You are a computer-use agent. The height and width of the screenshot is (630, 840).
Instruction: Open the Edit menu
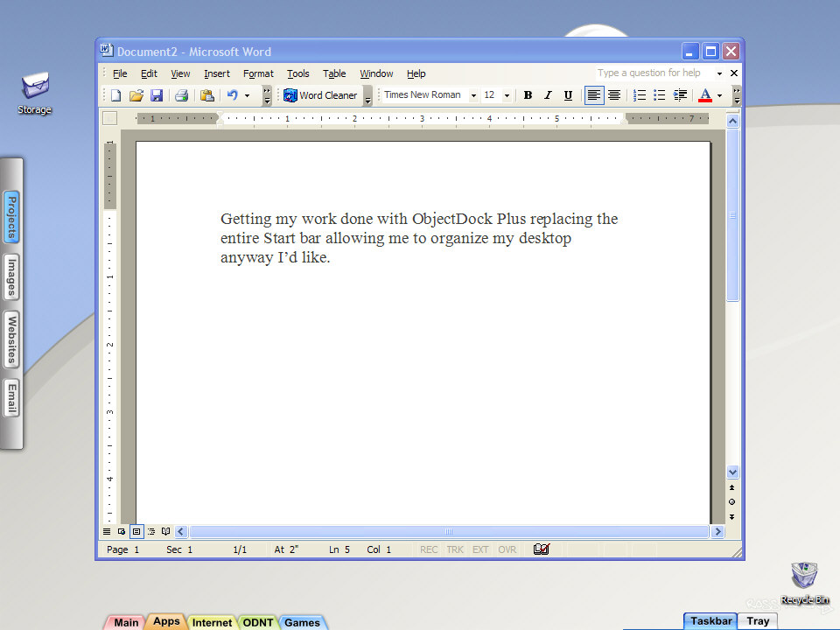(149, 73)
